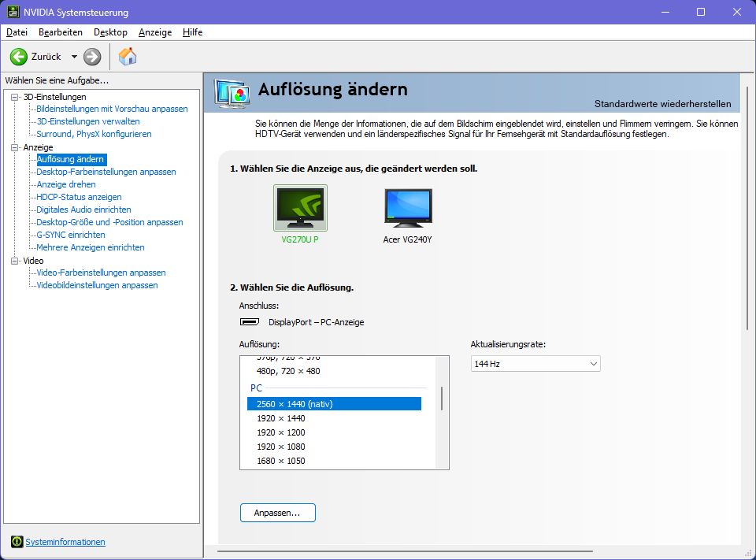The image size is (756, 560).
Task: Open G-SYNC einrichten
Action: coord(71,235)
